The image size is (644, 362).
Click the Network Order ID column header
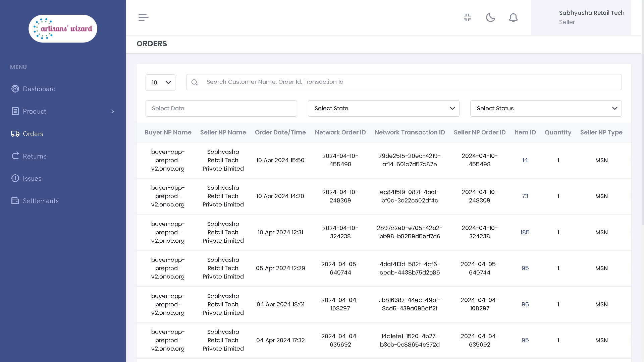coord(340,132)
